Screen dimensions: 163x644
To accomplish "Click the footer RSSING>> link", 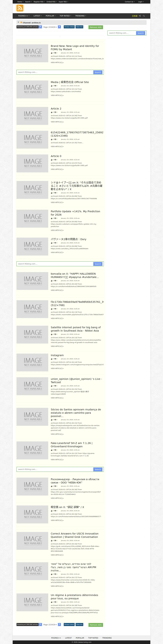I will pos(56,638).
